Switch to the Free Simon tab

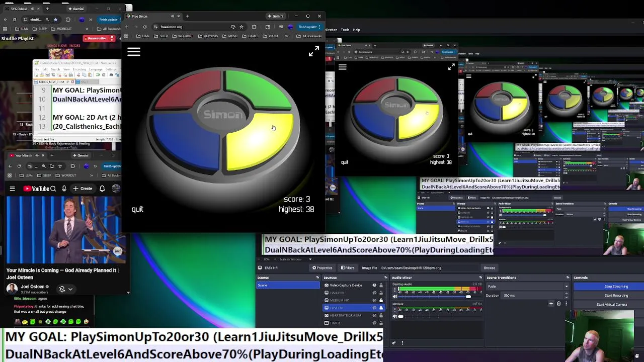coord(153,16)
